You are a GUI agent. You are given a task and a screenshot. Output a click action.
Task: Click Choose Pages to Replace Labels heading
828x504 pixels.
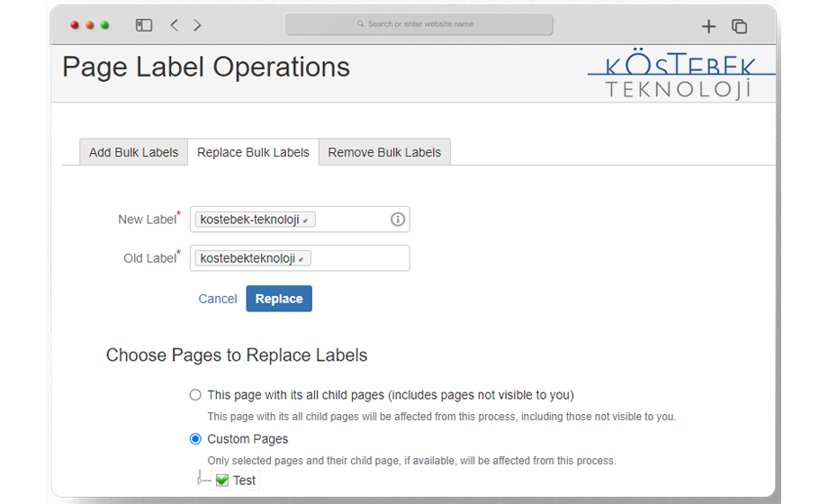pyautogui.click(x=237, y=355)
